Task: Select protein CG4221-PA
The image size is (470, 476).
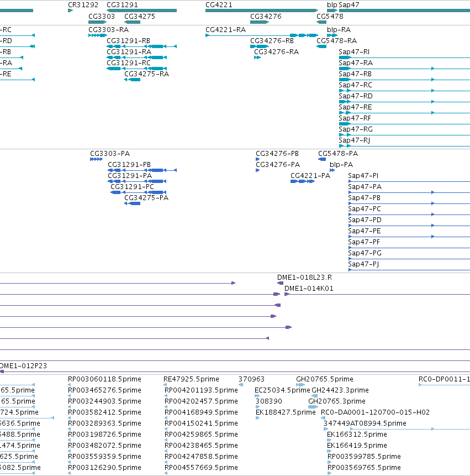Action: pos(310,176)
